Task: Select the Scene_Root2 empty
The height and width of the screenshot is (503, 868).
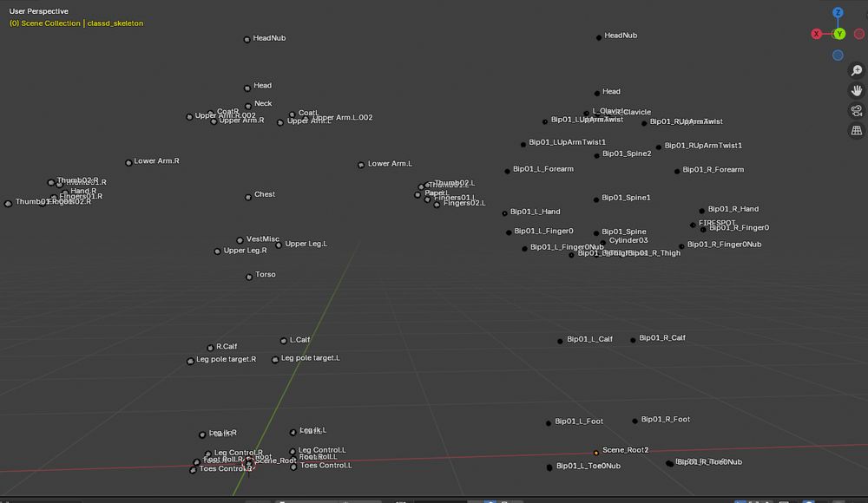Action: (x=596, y=453)
